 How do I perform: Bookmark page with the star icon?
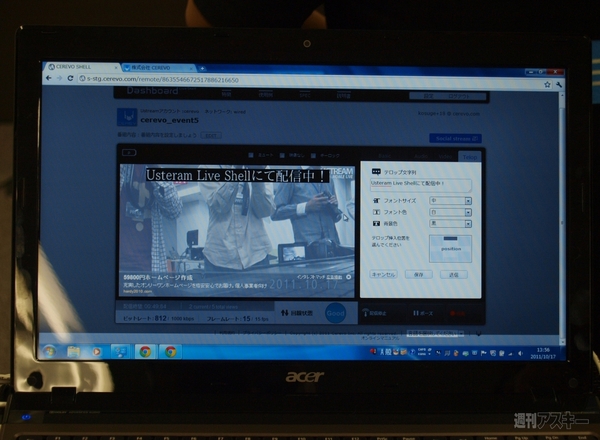[547, 85]
